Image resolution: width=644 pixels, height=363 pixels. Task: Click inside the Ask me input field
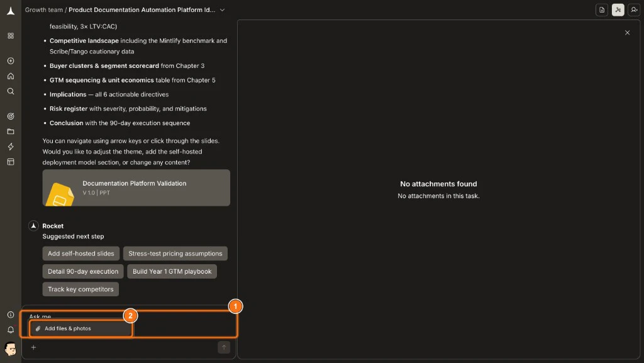126,316
